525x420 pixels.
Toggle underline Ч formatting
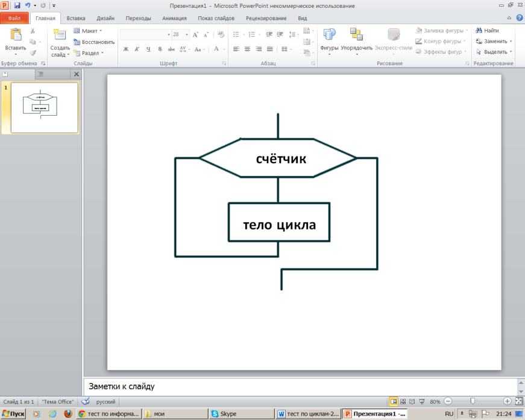[x=148, y=49]
